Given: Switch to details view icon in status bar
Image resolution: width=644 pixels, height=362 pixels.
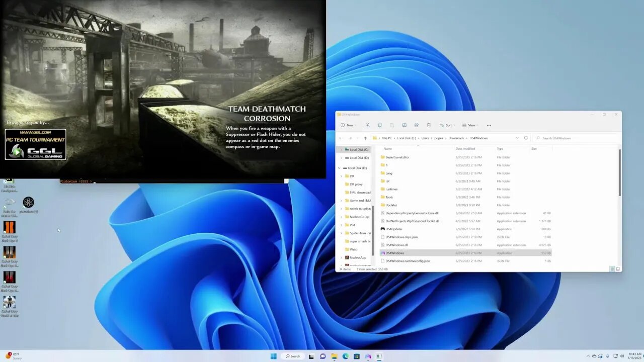Looking at the screenshot, I should tap(612, 269).
